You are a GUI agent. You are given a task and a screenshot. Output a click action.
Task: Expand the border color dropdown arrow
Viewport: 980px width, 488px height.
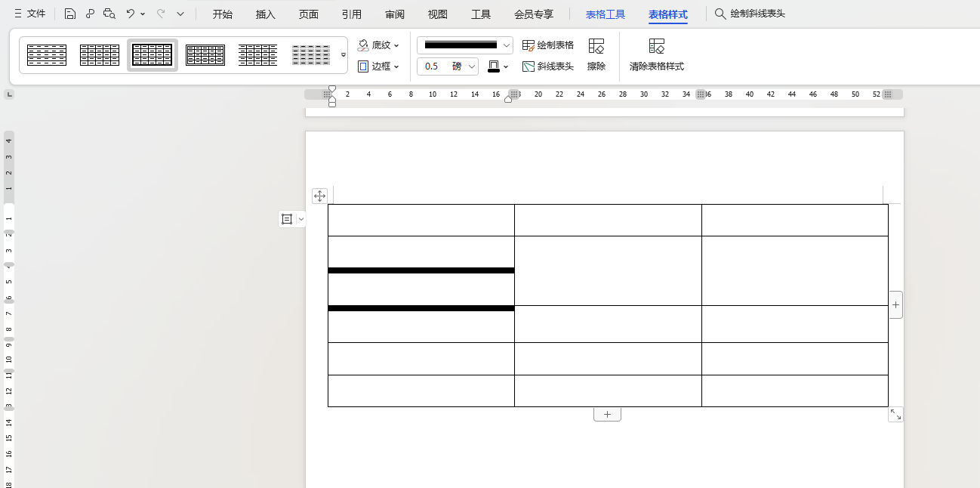(x=506, y=66)
